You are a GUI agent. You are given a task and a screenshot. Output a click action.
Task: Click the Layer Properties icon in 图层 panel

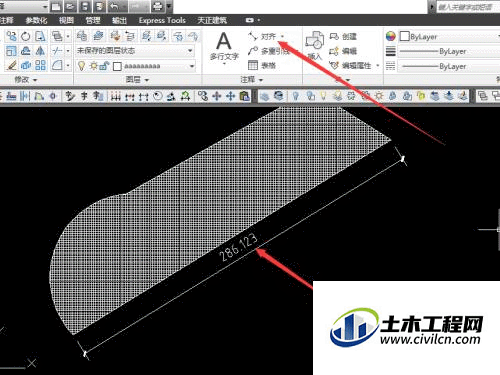(82, 36)
